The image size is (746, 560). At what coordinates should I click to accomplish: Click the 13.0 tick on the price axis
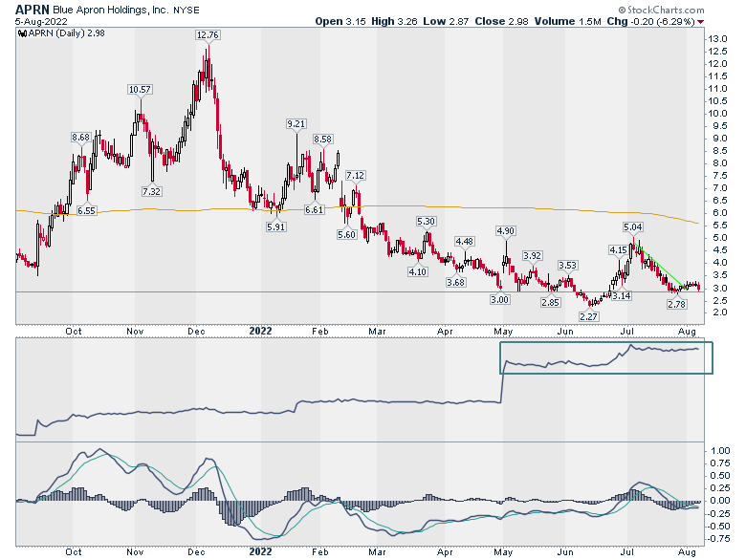[717, 39]
